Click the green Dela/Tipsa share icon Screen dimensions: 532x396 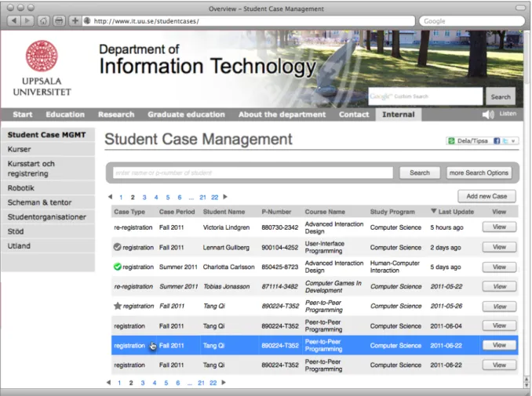tap(451, 140)
